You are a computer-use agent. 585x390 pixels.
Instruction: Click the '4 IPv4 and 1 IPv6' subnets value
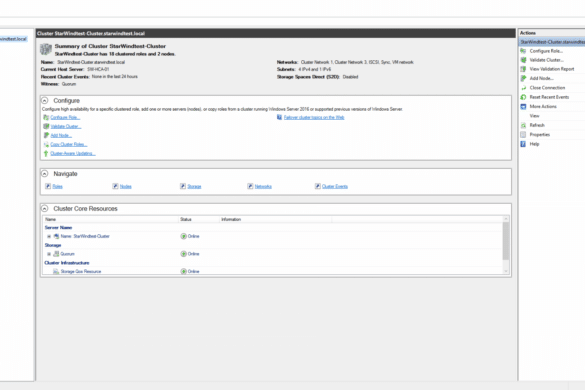click(x=315, y=69)
